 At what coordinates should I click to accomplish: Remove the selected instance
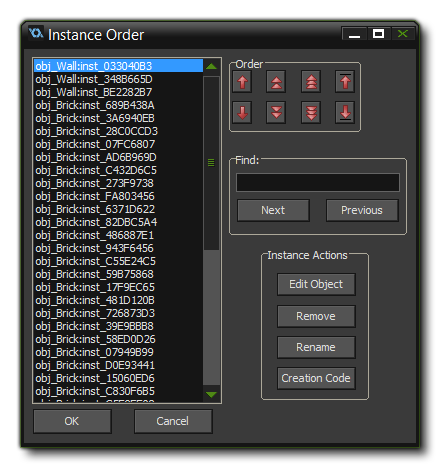tap(316, 316)
